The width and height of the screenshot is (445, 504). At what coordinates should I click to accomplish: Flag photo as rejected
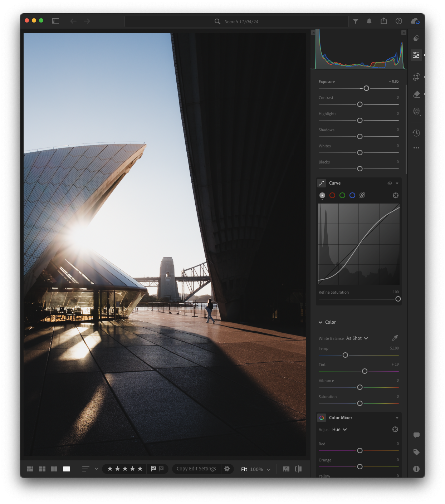click(161, 469)
